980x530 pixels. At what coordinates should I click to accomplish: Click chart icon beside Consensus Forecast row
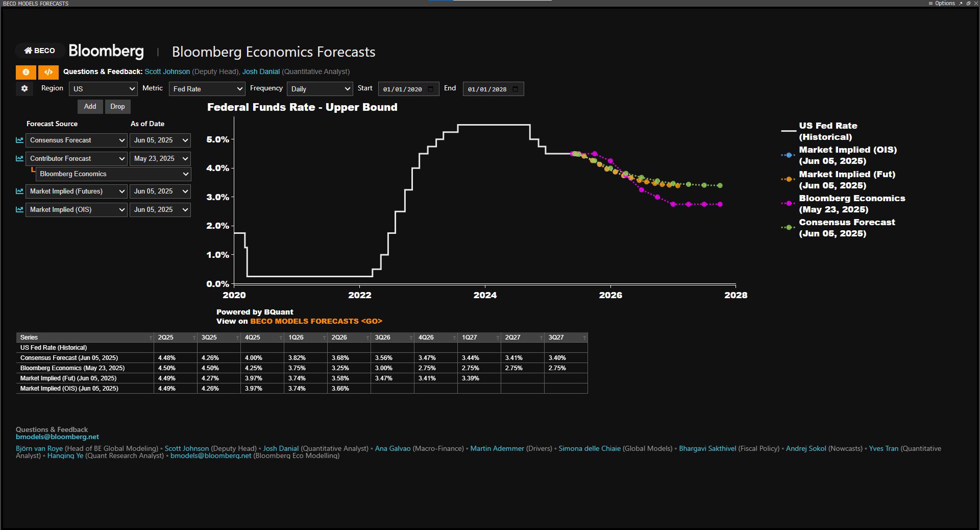click(x=19, y=140)
